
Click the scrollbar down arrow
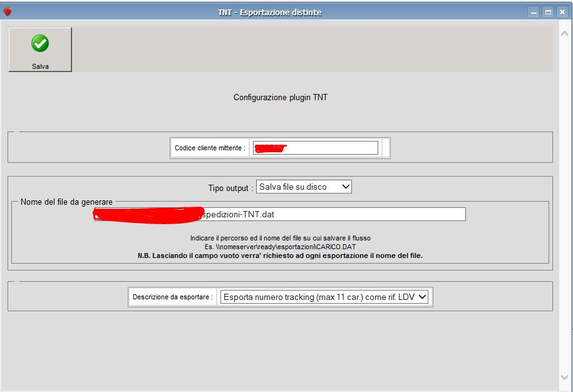[x=565, y=376]
